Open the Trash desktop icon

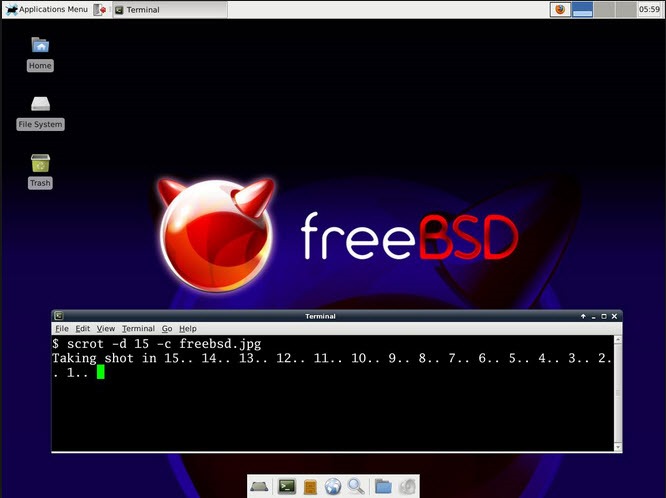pyautogui.click(x=40, y=171)
